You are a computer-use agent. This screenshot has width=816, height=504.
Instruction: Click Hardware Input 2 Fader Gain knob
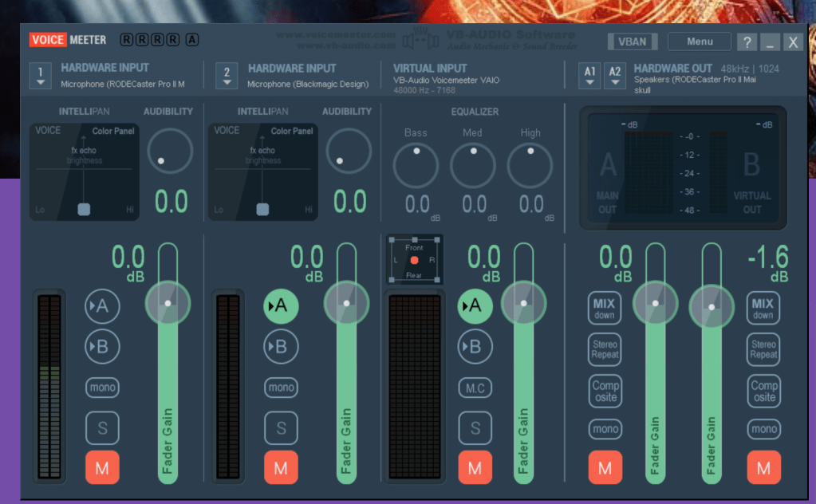[347, 303]
